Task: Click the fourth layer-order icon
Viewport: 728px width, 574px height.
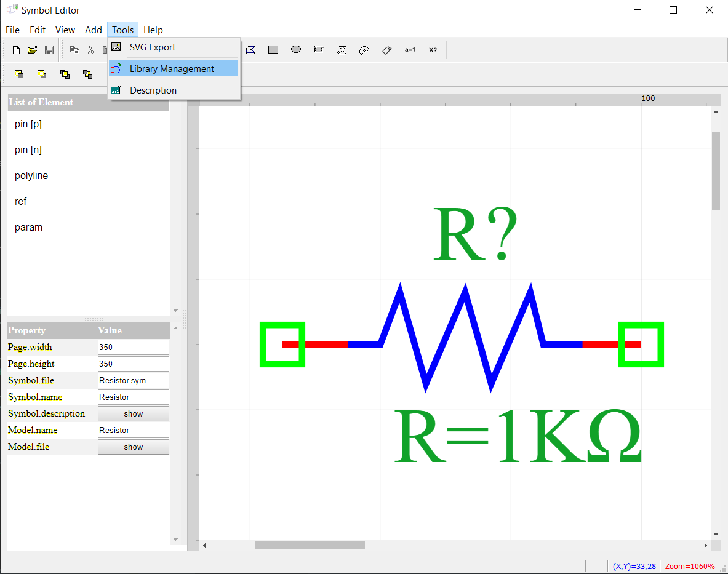Action: (88, 74)
